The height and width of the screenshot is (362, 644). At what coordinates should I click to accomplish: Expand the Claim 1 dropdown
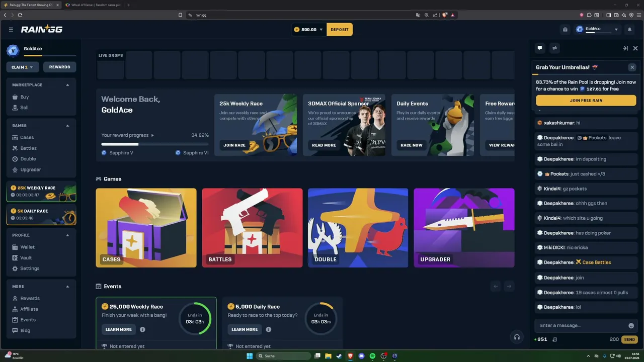[23, 67]
